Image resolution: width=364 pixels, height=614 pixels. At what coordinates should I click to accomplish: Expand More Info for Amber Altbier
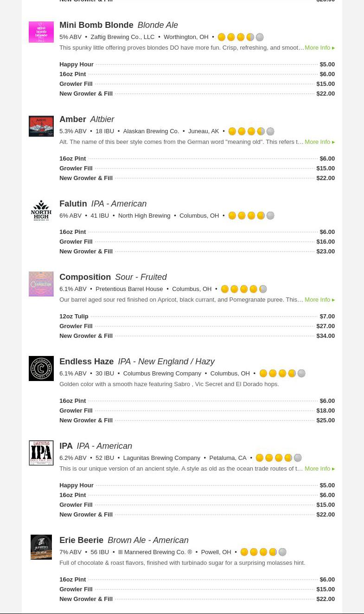[319, 142]
